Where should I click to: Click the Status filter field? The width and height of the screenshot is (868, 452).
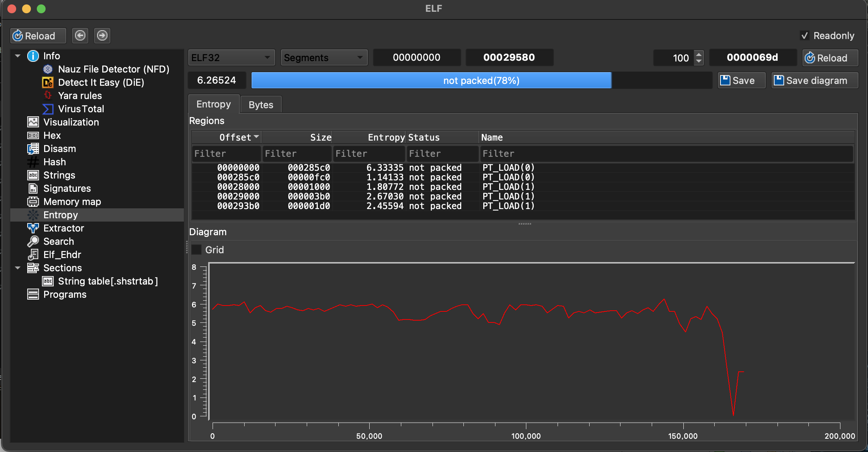(442, 153)
